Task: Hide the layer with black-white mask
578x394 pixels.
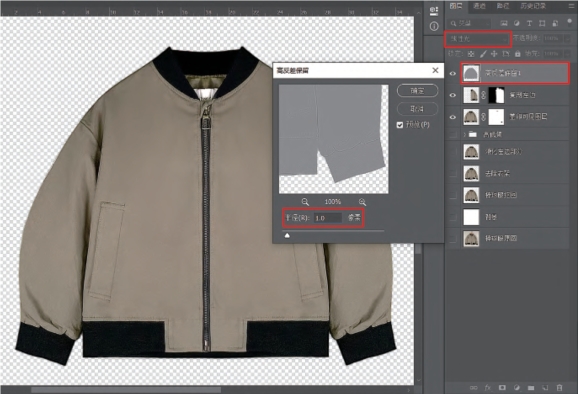Action: [x=453, y=95]
